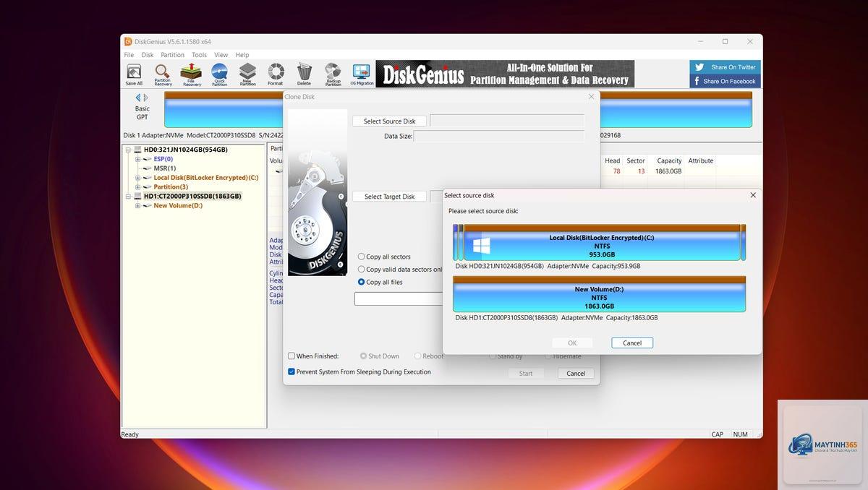Open the Backup Partition tool
The height and width of the screenshot is (490, 868).
[x=333, y=74]
